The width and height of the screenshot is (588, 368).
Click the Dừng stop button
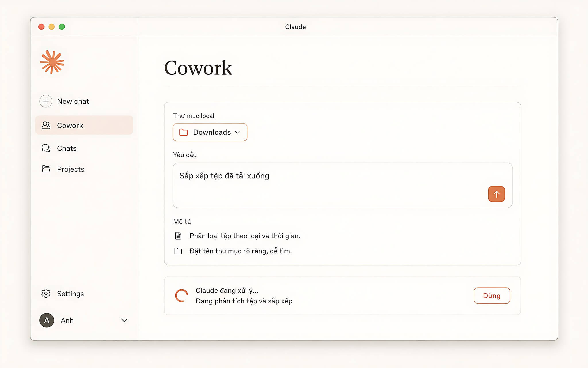coord(492,296)
